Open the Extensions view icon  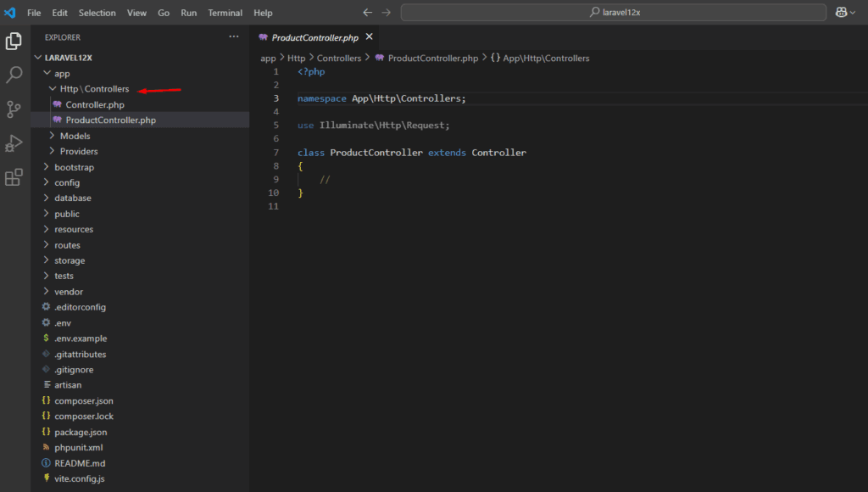14,177
